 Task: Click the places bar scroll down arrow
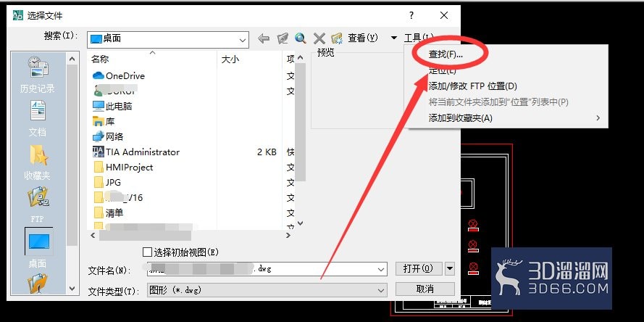72,289
